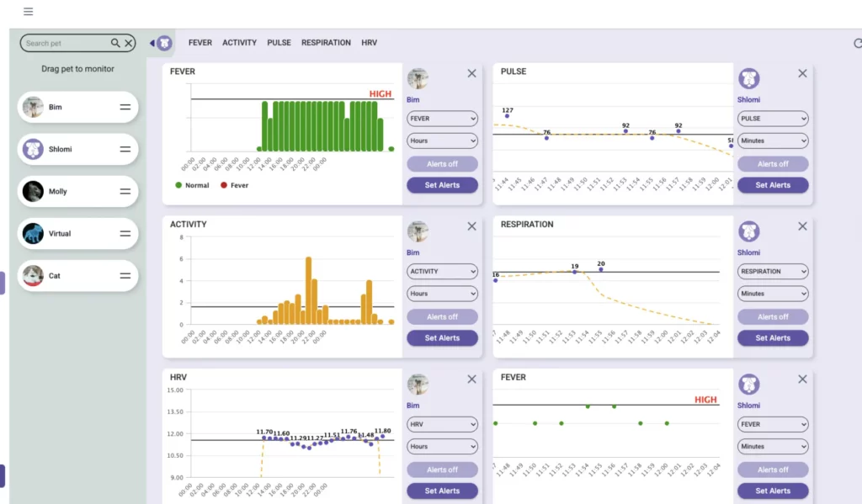Click Molly's drag handle icon
This screenshot has width=862, height=504.
tap(125, 192)
